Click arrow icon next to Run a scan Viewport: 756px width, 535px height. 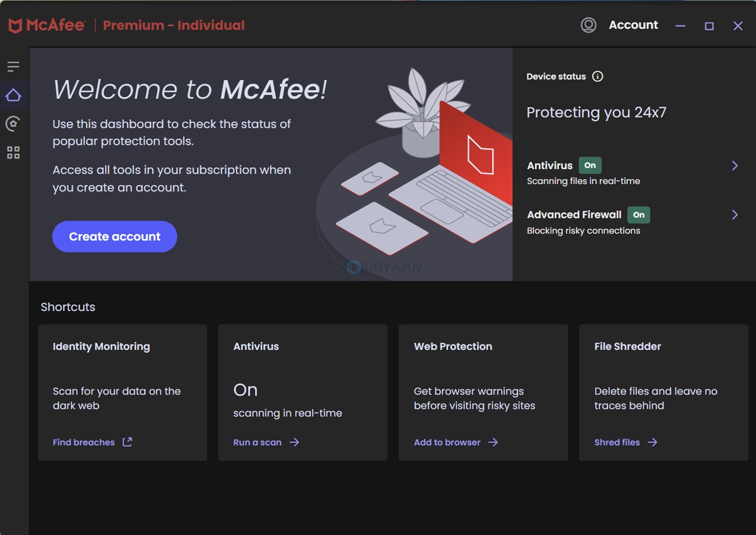click(x=294, y=442)
